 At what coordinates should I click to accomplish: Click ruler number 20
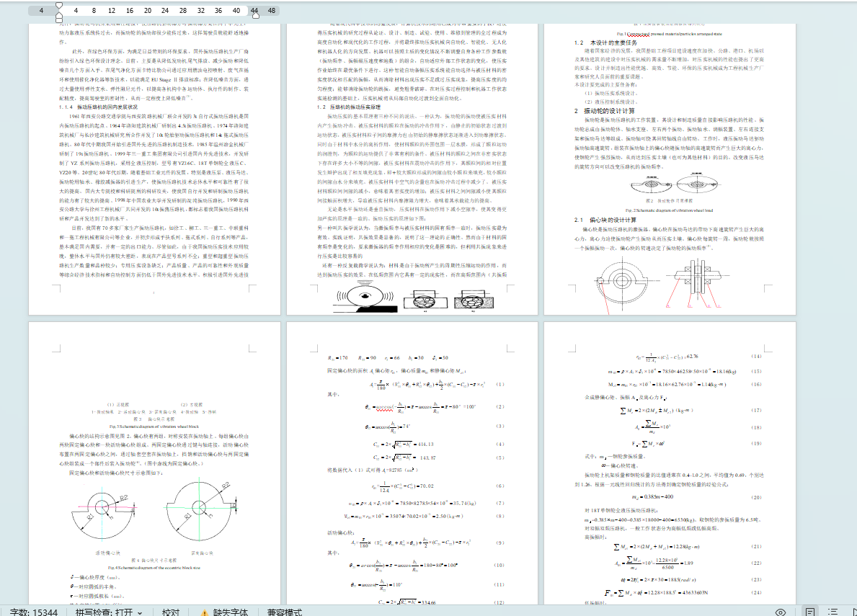(x=148, y=10)
